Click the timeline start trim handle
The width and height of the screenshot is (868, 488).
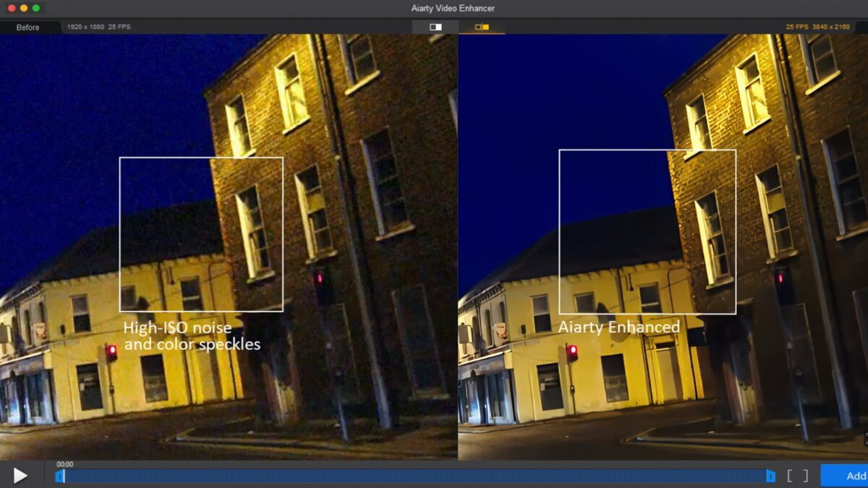pyautogui.click(x=59, y=476)
